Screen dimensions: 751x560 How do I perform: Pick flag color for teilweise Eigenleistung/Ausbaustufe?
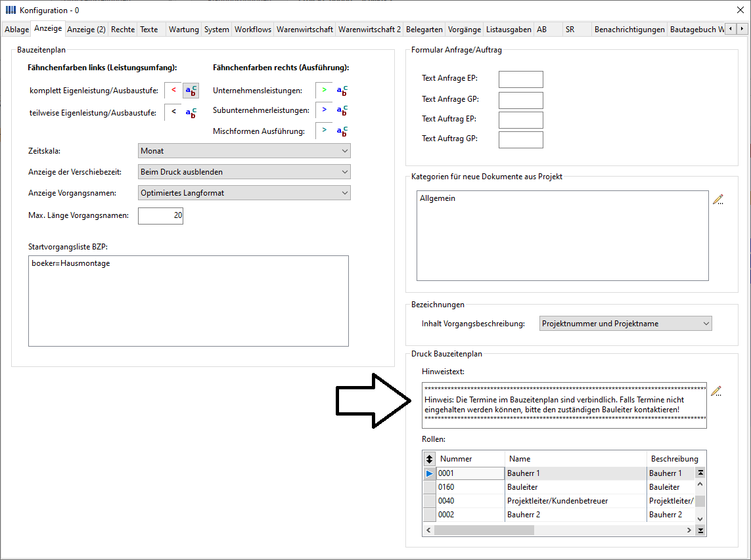pyautogui.click(x=173, y=112)
